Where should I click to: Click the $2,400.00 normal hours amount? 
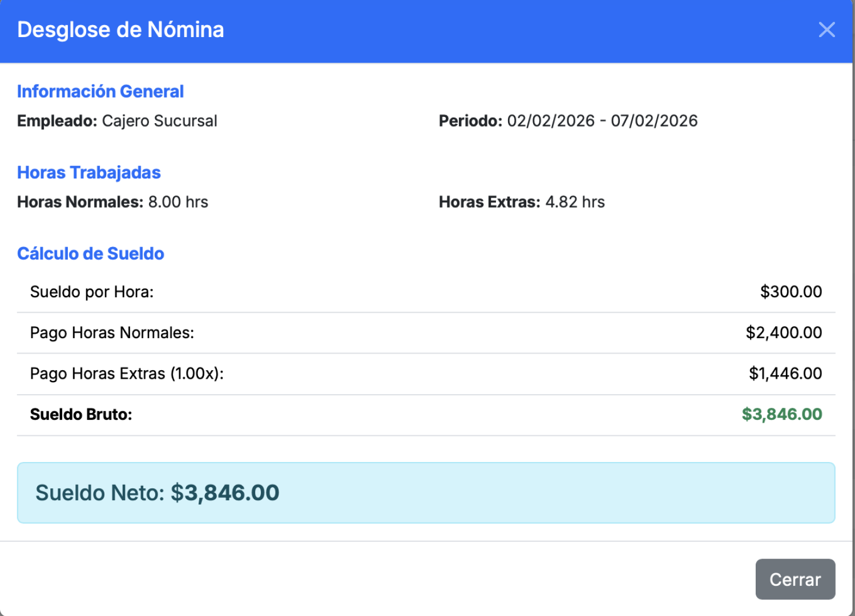tap(784, 333)
